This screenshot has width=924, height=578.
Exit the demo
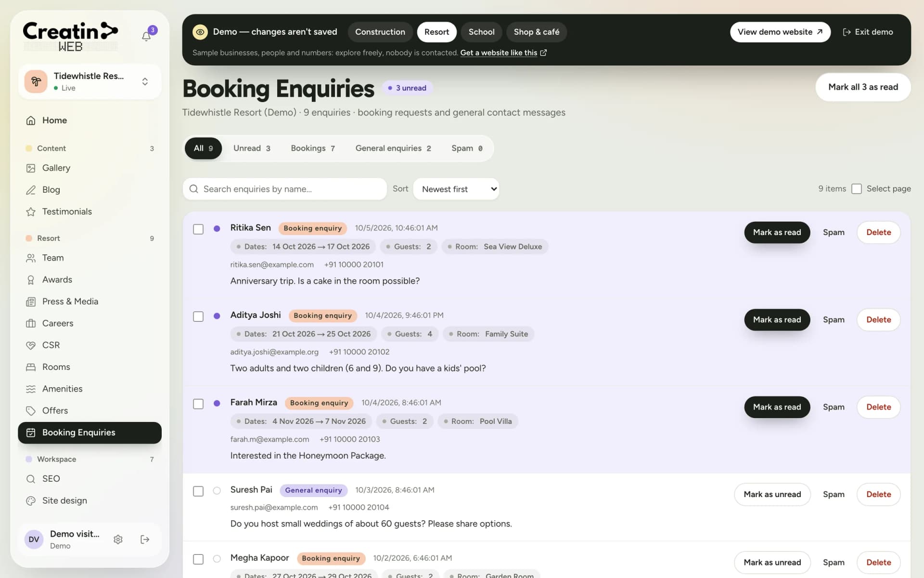point(868,32)
